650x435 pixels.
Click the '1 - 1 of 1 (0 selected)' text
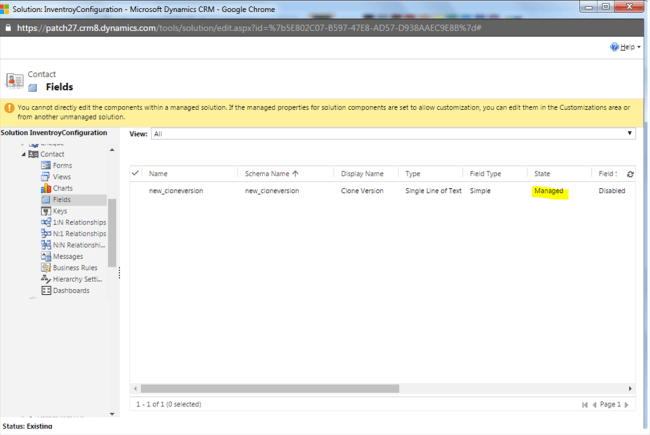(169, 404)
